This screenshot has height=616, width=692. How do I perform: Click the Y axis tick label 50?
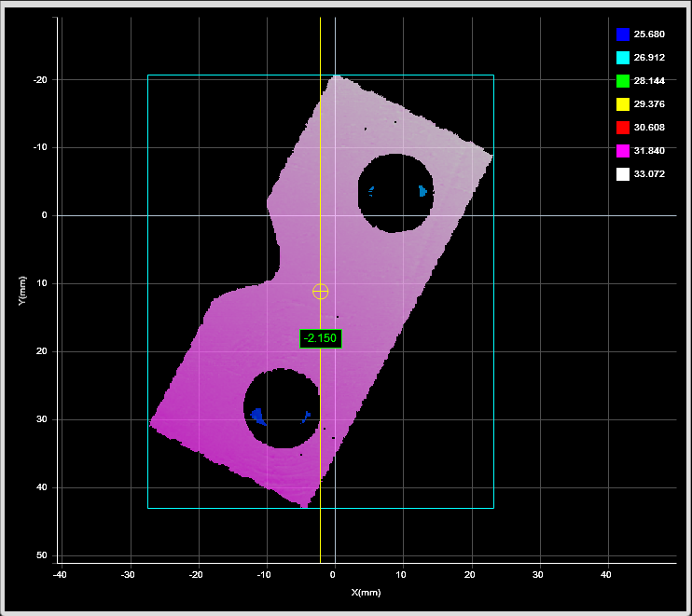tap(42, 555)
